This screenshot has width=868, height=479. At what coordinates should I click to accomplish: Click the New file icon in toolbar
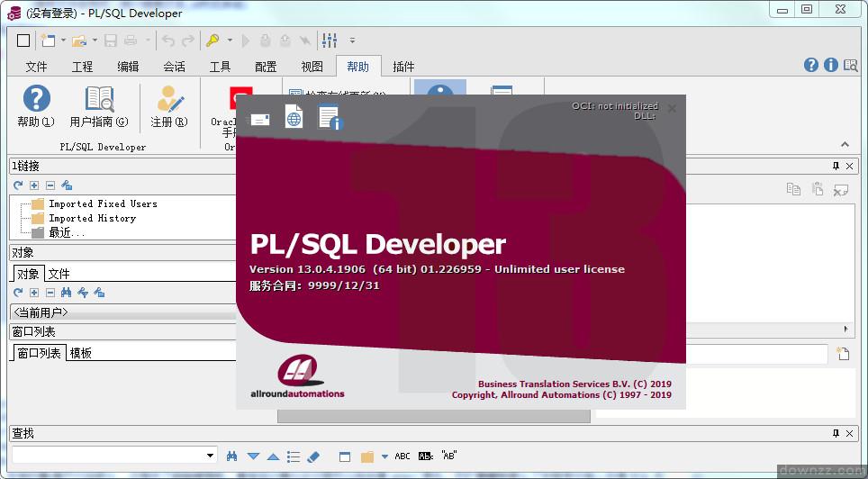tap(48, 41)
